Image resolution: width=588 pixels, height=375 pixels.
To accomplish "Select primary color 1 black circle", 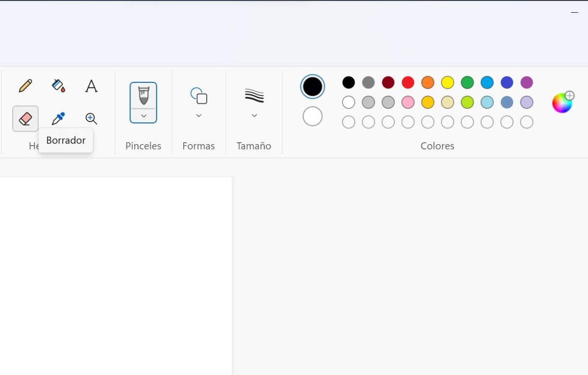I will [x=313, y=87].
